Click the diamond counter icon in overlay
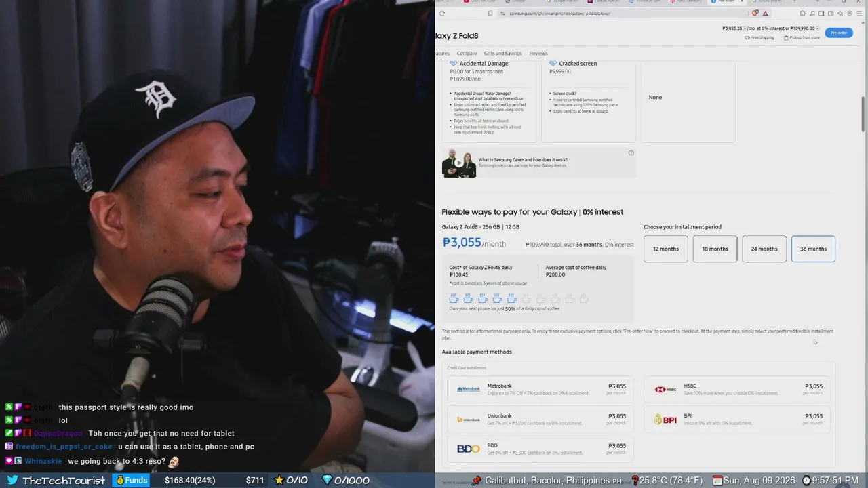Image resolution: width=868 pixels, height=488 pixels. point(327,481)
